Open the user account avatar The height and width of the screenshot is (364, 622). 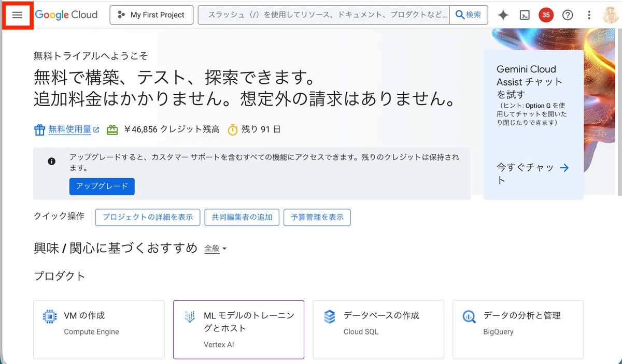pyautogui.click(x=611, y=15)
